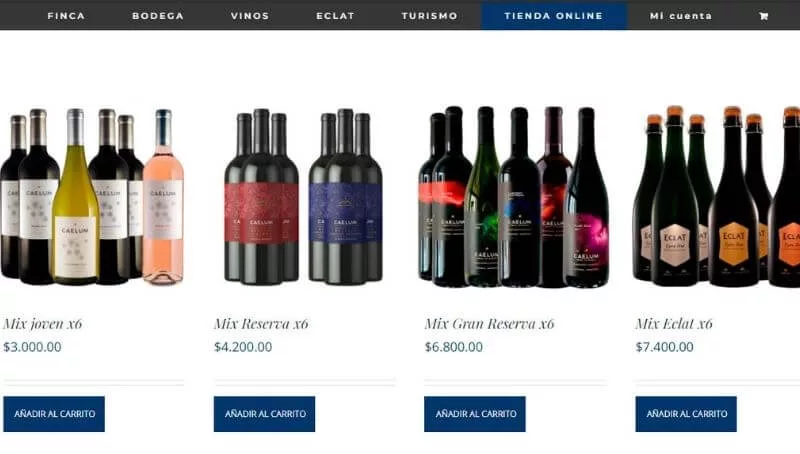Open the shopping cart icon

[x=763, y=16]
